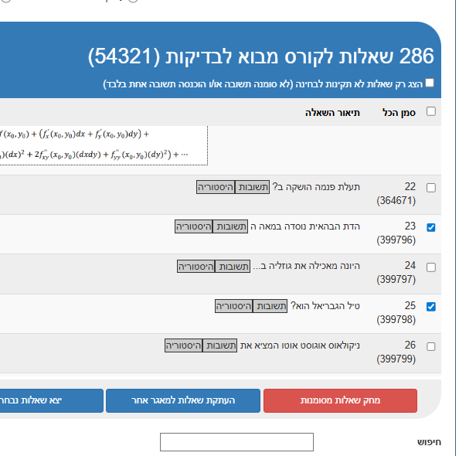Click the 'חיפוש' search input field
Image resolution: width=476 pixels, height=456 pixels.
point(236,442)
